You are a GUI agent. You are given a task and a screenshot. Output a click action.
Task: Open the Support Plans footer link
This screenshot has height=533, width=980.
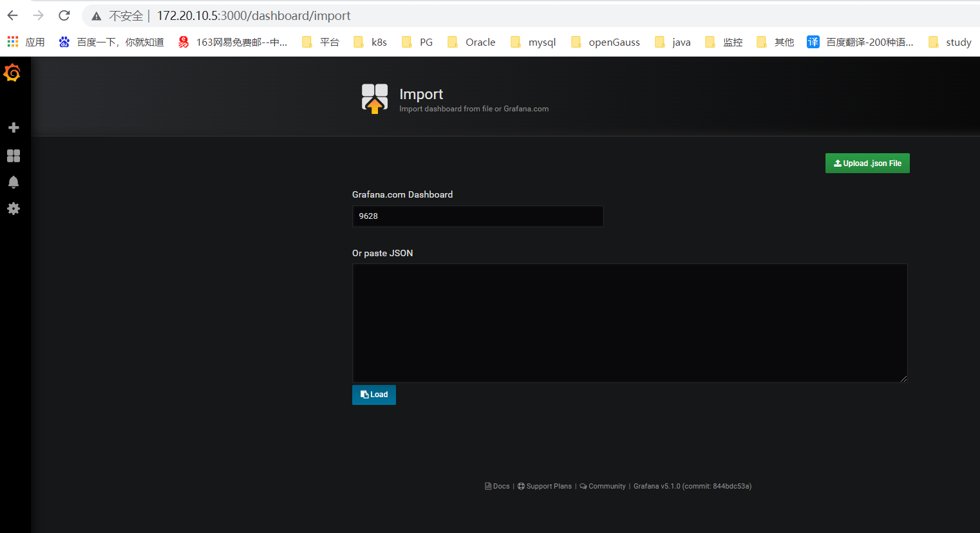point(545,486)
